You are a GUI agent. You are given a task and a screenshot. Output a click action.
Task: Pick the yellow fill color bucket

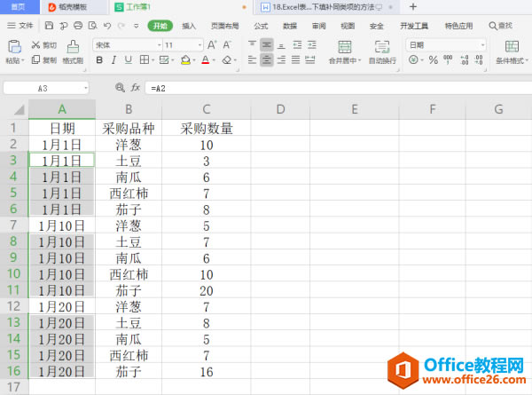[185, 60]
